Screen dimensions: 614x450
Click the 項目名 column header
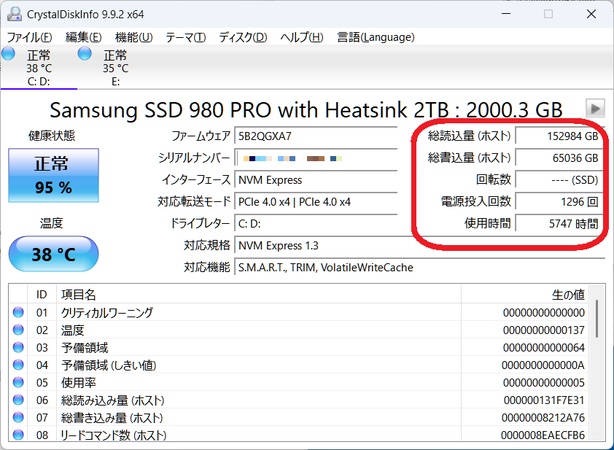click(x=258, y=295)
